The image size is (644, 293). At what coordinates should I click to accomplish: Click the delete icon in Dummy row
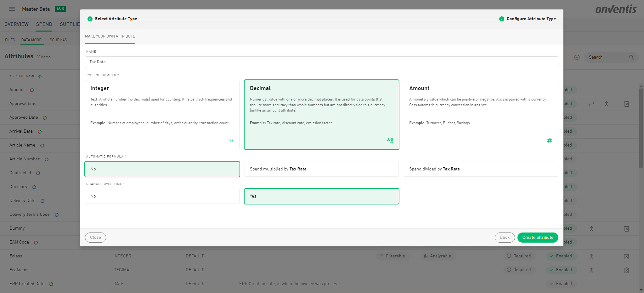[626, 229]
